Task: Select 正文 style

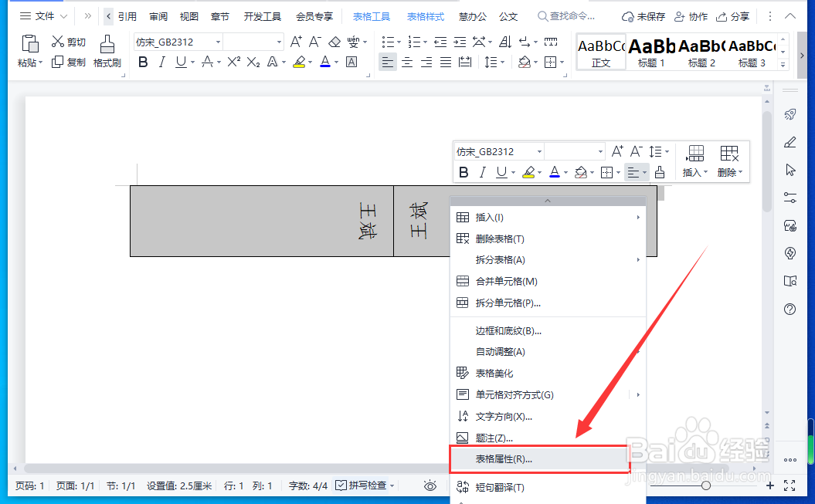Action: click(x=601, y=52)
